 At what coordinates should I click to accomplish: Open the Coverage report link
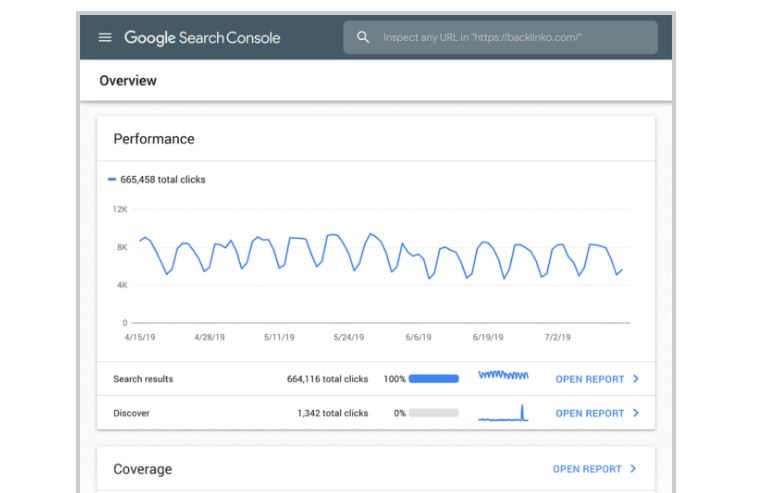[x=587, y=469]
